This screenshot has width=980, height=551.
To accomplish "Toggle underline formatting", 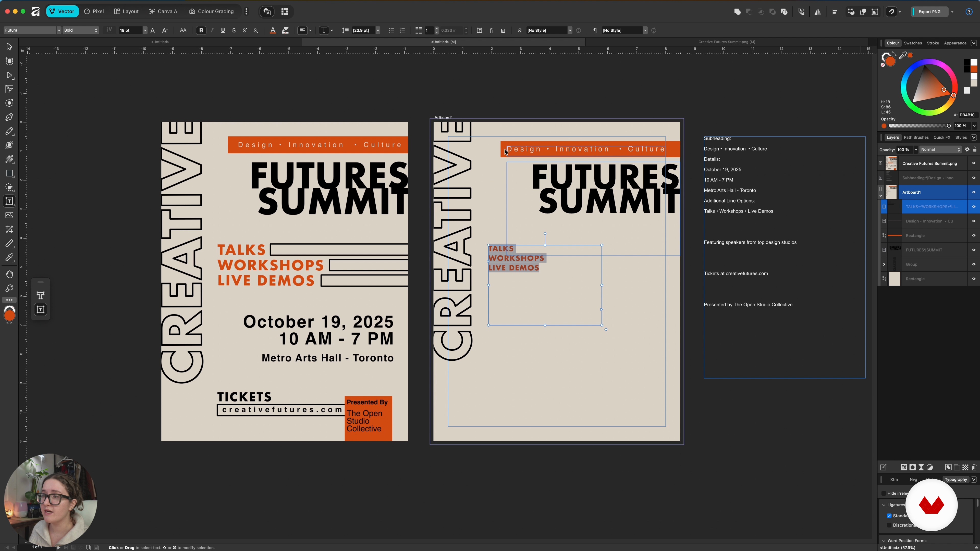I will click(223, 30).
